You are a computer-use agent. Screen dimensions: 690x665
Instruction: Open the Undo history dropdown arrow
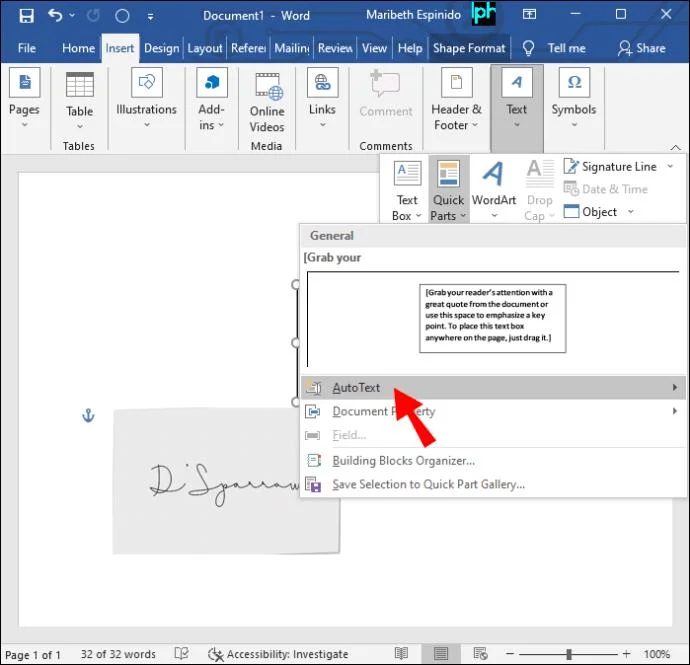tap(72, 16)
